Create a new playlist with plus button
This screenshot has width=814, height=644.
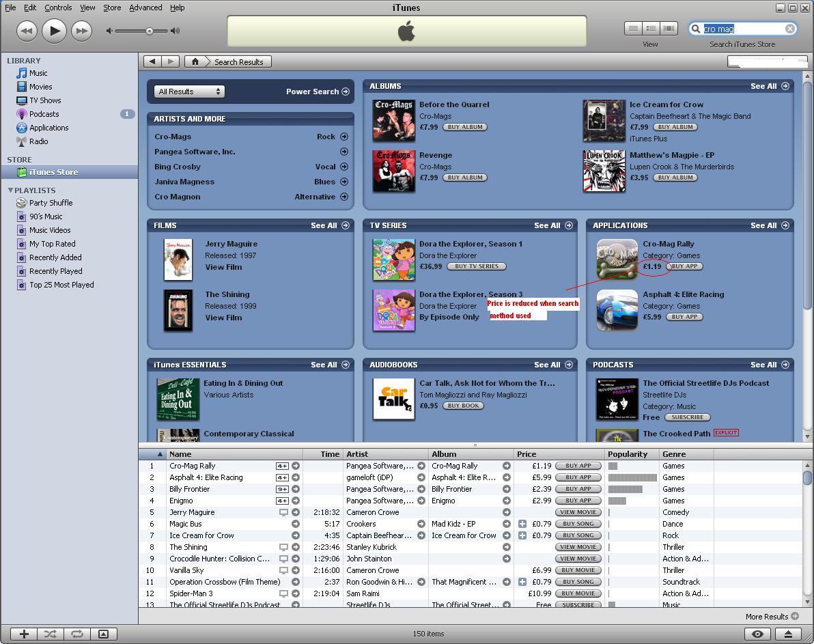[x=24, y=634]
